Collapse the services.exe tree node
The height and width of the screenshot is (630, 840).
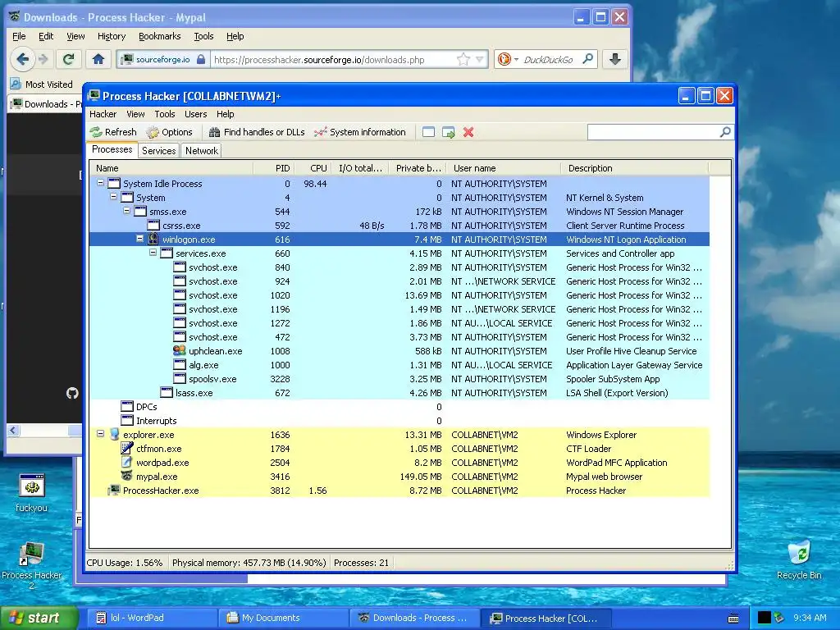coord(153,253)
